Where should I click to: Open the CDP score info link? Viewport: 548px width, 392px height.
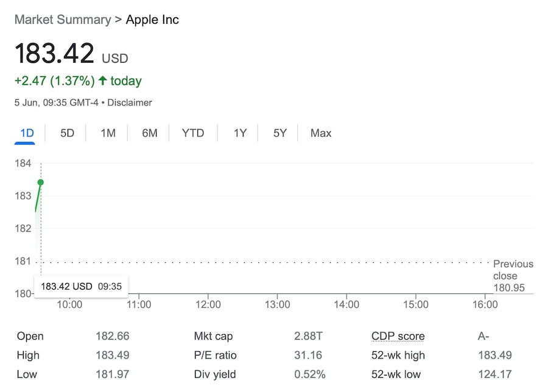tap(398, 336)
